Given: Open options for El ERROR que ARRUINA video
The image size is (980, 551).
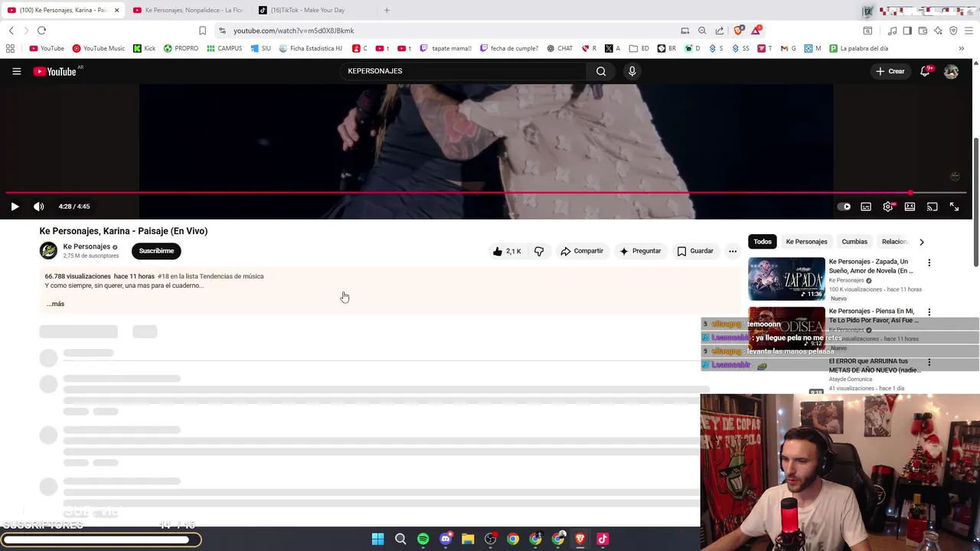Looking at the screenshot, I should (x=929, y=362).
